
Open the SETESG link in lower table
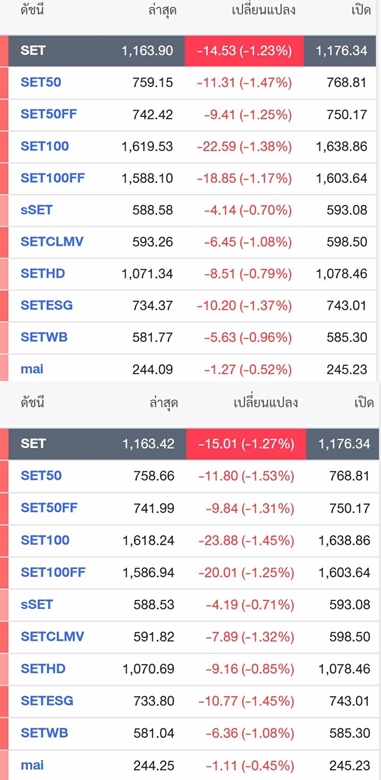[x=47, y=700]
